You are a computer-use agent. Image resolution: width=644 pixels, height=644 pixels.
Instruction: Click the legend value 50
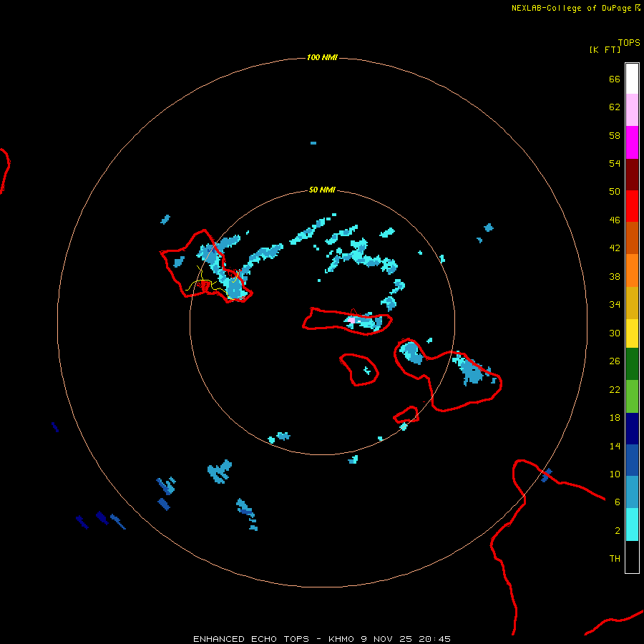tap(615, 192)
